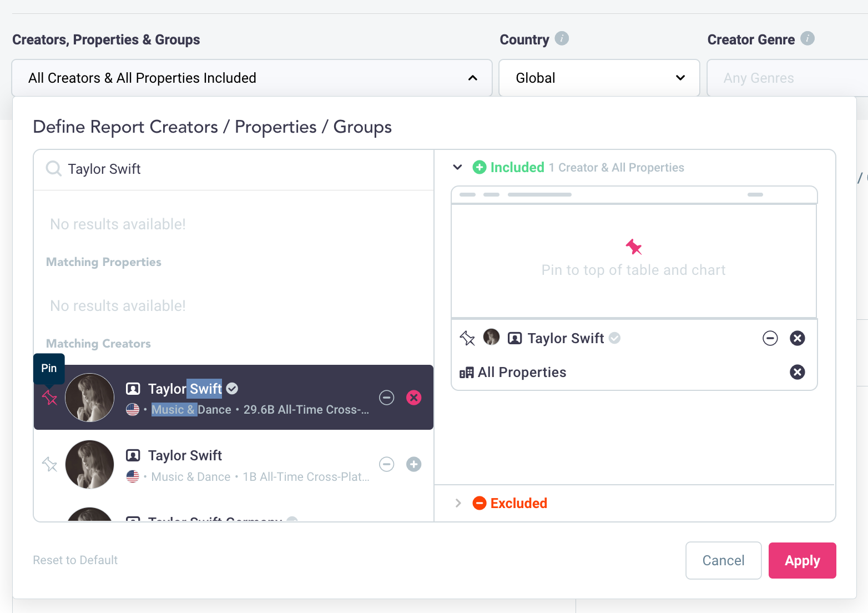This screenshot has height=613, width=868.
Task: Exclude the second Taylor Swift creator result
Action: click(387, 464)
